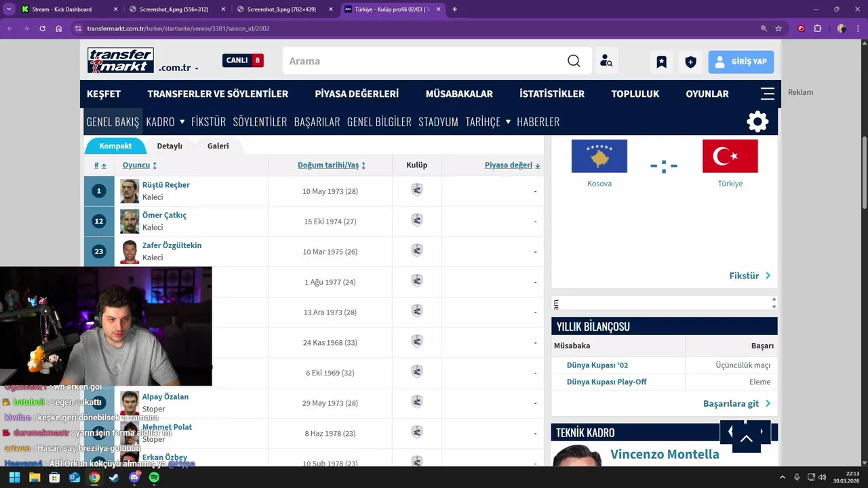The width and height of the screenshot is (868, 488).
Task: Bookmark this page with the star icon
Action: point(778,28)
